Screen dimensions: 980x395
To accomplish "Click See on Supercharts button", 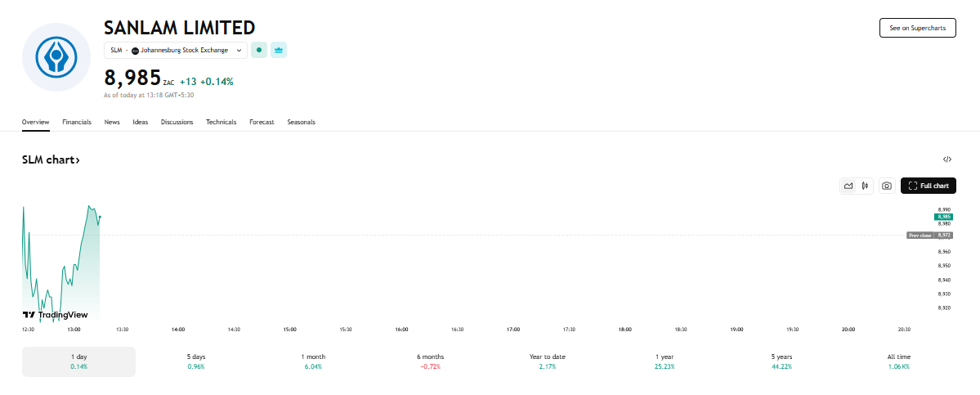I will pos(917,28).
